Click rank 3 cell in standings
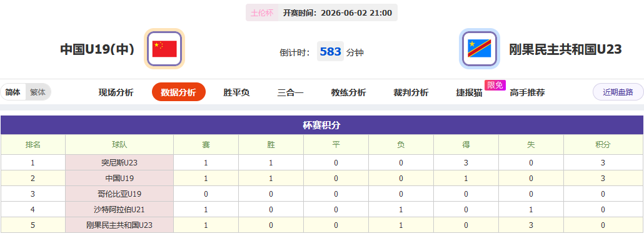The height and width of the screenshot is (236, 644). [33, 194]
